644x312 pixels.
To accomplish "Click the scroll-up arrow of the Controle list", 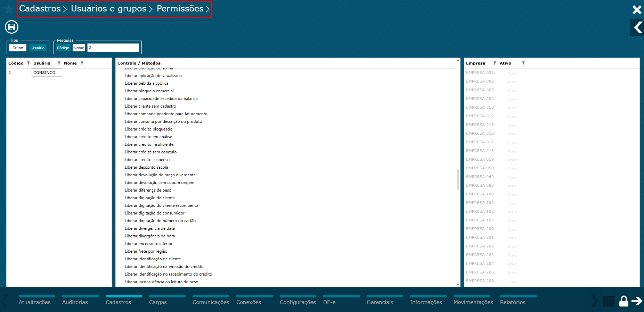I will pyautogui.click(x=458, y=60).
